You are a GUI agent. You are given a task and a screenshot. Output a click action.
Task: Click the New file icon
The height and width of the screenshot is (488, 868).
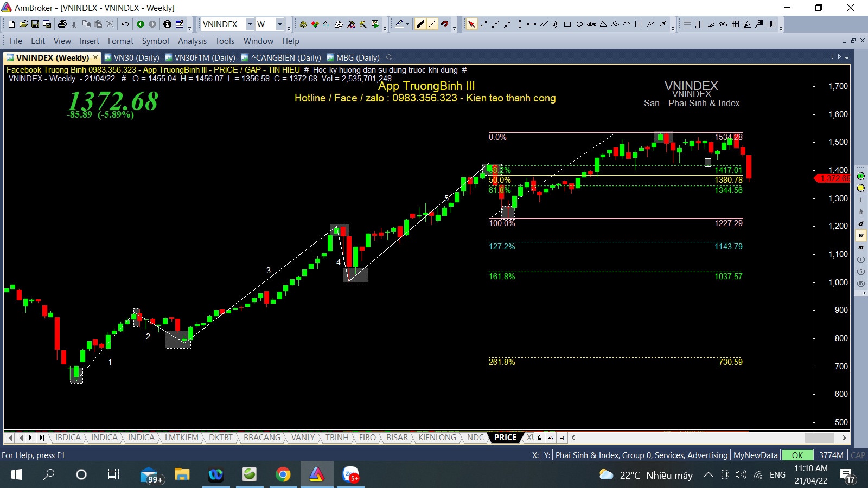tap(11, 24)
